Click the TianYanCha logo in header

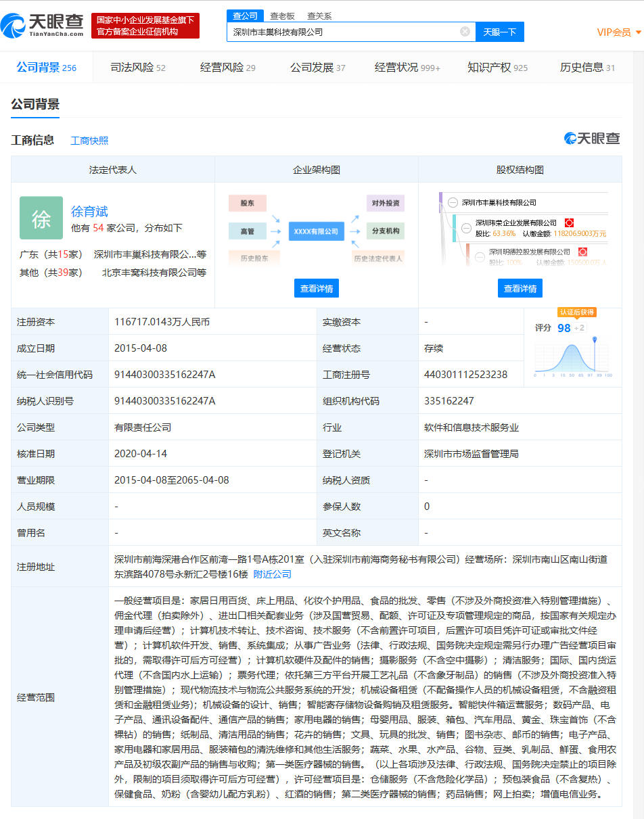(42, 26)
